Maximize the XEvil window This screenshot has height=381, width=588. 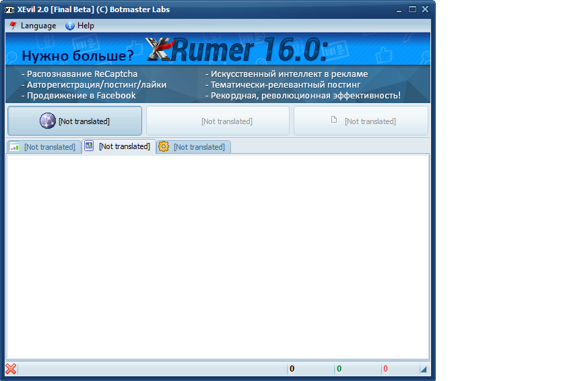412,9
